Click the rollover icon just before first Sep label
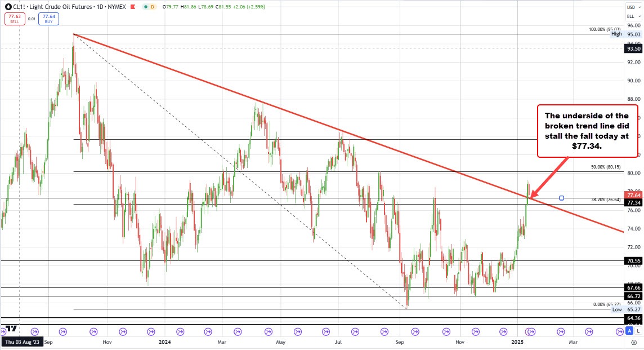The height and width of the screenshot is (350, 644). tap(34, 331)
